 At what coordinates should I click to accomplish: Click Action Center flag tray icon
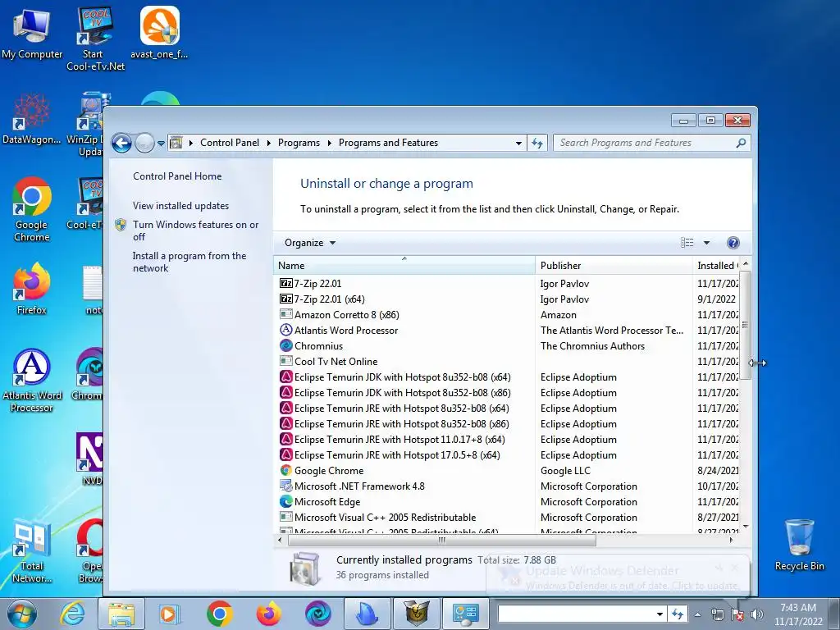(x=737, y=614)
